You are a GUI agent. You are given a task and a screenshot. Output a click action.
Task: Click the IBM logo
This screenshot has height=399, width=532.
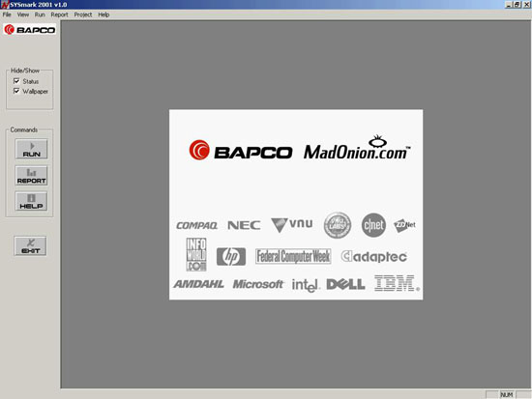(397, 283)
